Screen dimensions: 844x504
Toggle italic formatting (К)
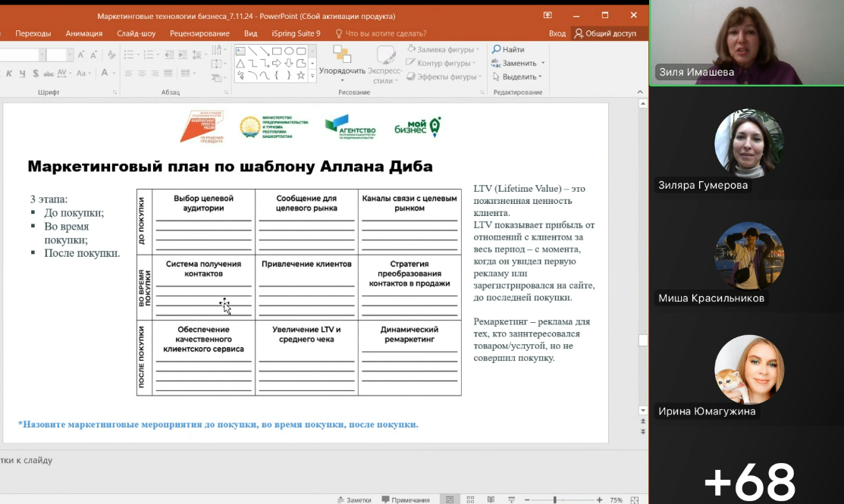coord(9,74)
